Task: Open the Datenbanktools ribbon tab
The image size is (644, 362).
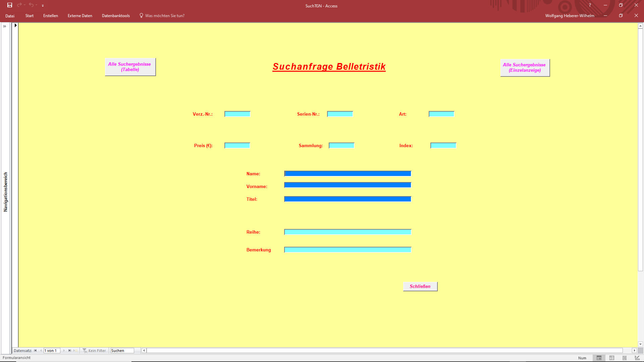Action: (116, 16)
